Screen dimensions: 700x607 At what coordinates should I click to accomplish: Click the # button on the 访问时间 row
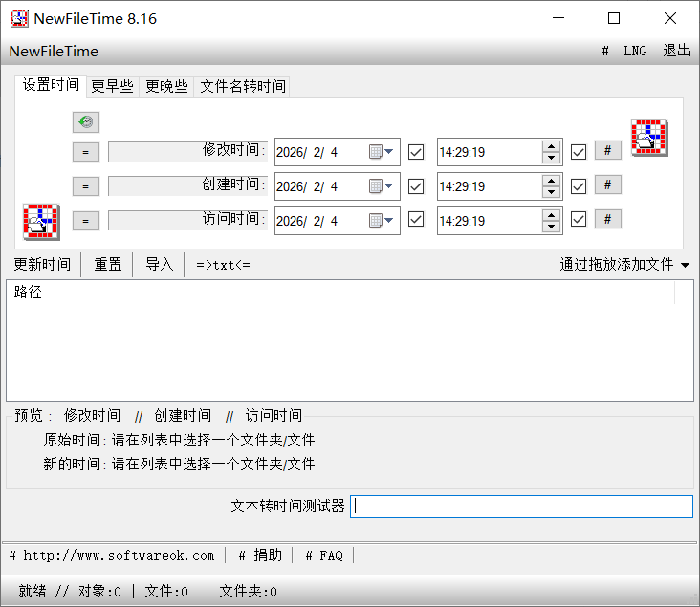[607, 219]
